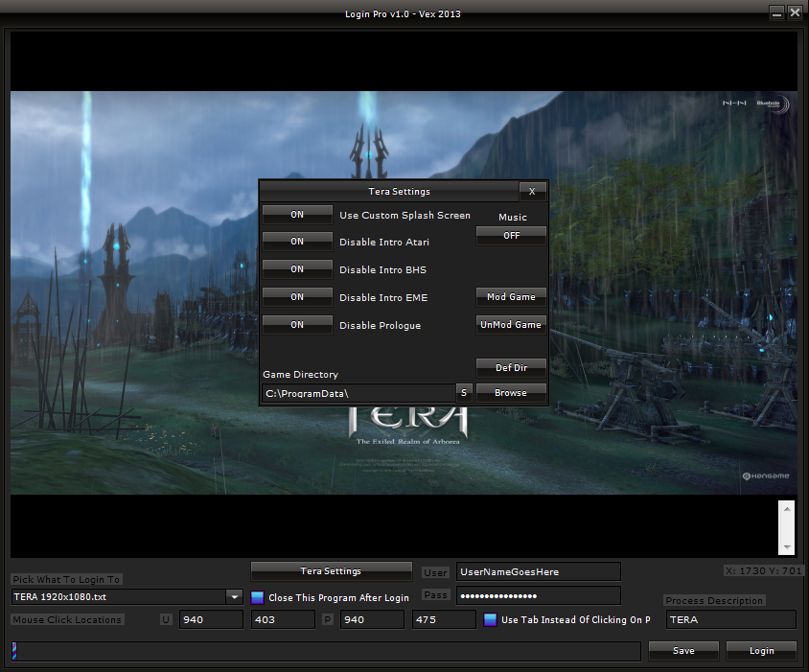Viewport: 809px width, 672px height.
Task: Enable Close This Program After Login checkbox
Action: (x=257, y=598)
